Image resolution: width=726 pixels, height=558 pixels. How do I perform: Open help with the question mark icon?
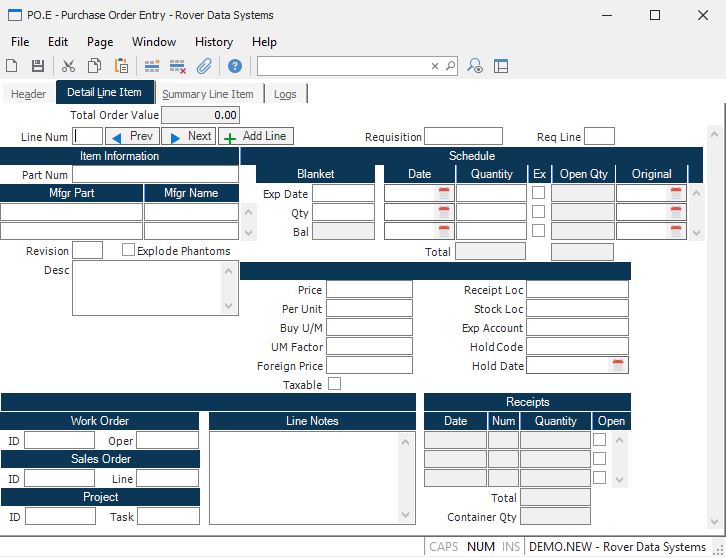235,66
